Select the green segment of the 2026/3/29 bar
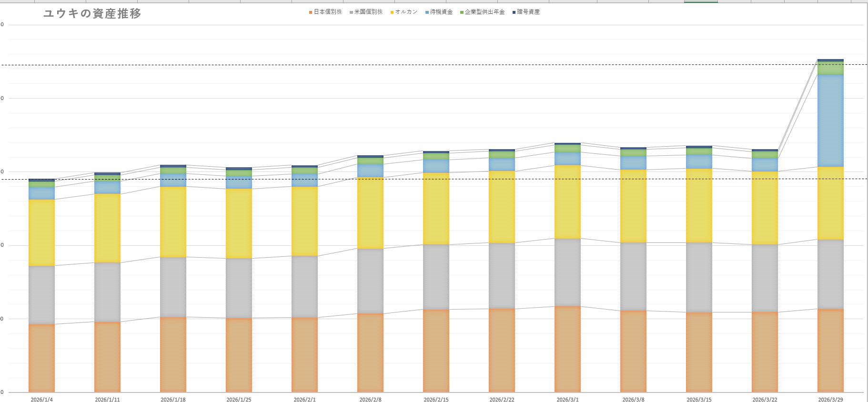Screen dimensions: 868x402 click(830, 68)
